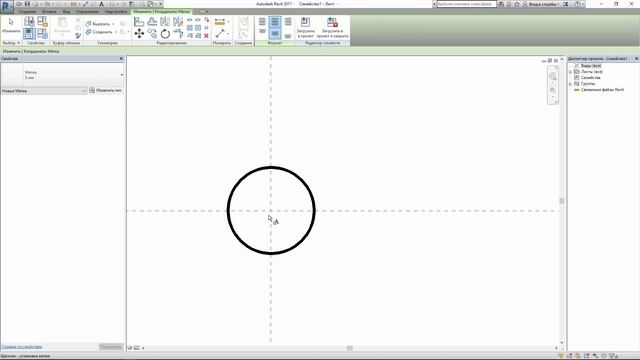This screenshot has height=360, width=640.
Task: Click the steering wheel navigation icon
Action: 553,76
